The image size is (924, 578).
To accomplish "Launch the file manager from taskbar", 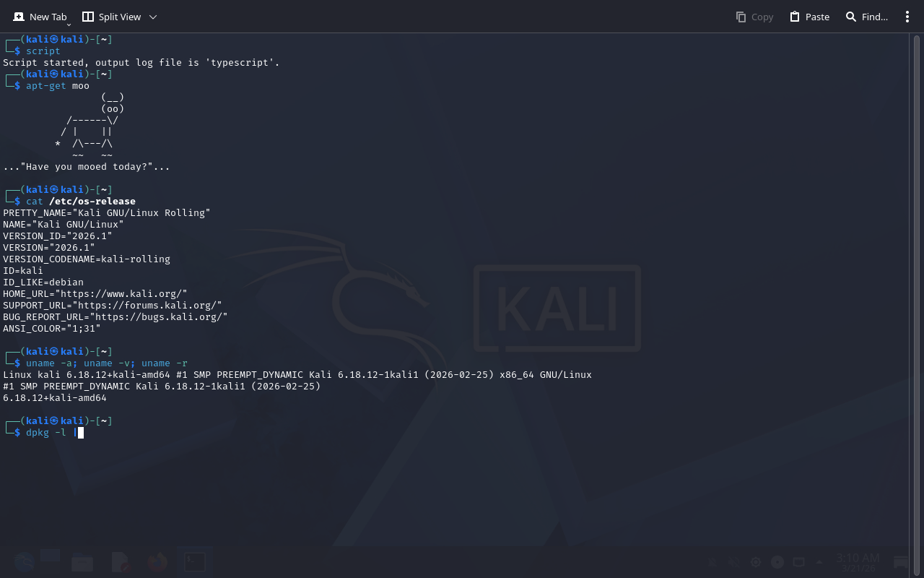I will (x=82, y=562).
